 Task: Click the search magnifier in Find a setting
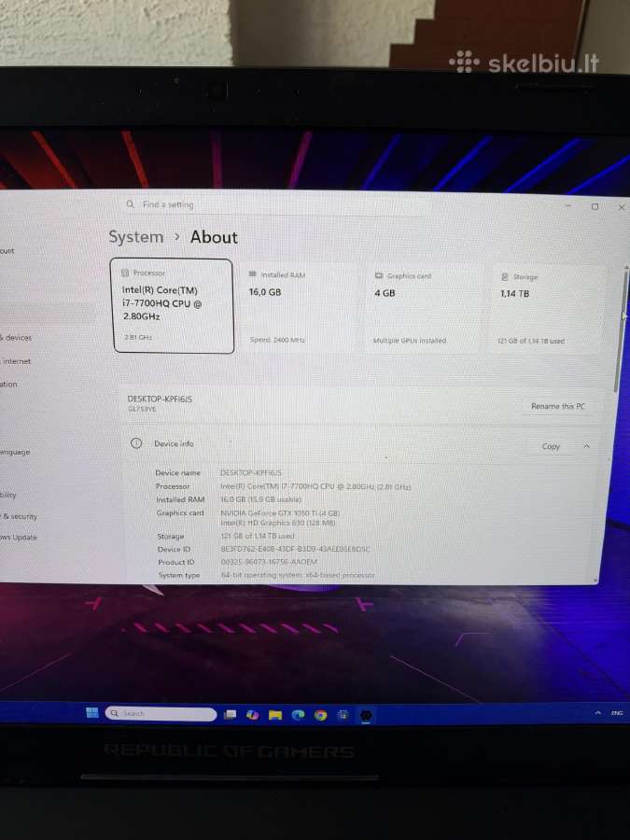[130, 204]
